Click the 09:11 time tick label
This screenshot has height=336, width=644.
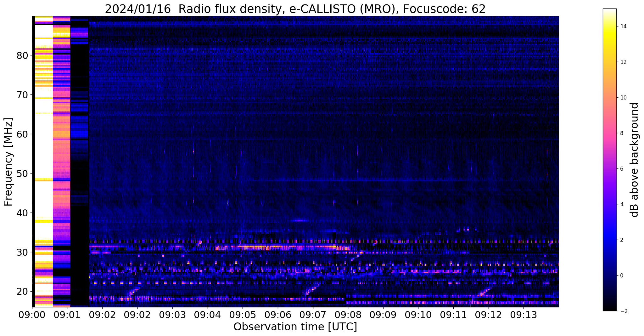pyautogui.click(x=453, y=315)
